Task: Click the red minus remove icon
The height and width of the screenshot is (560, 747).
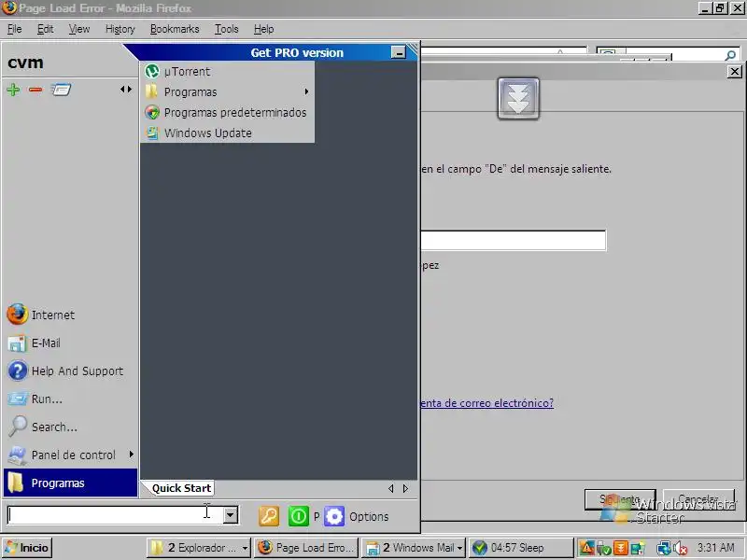Action: [35, 90]
